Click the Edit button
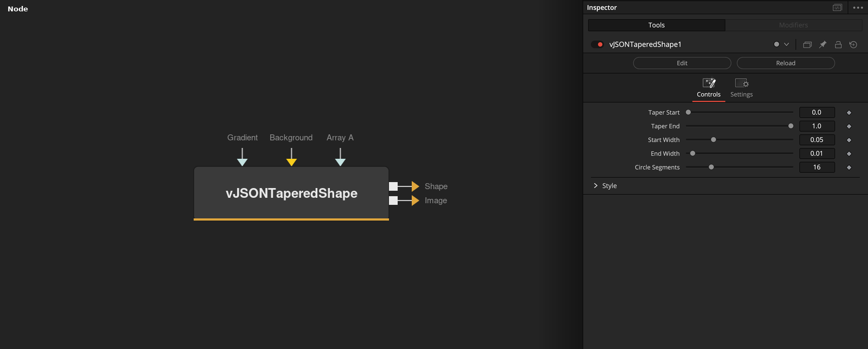Screen dimensions: 868x349 pos(682,63)
